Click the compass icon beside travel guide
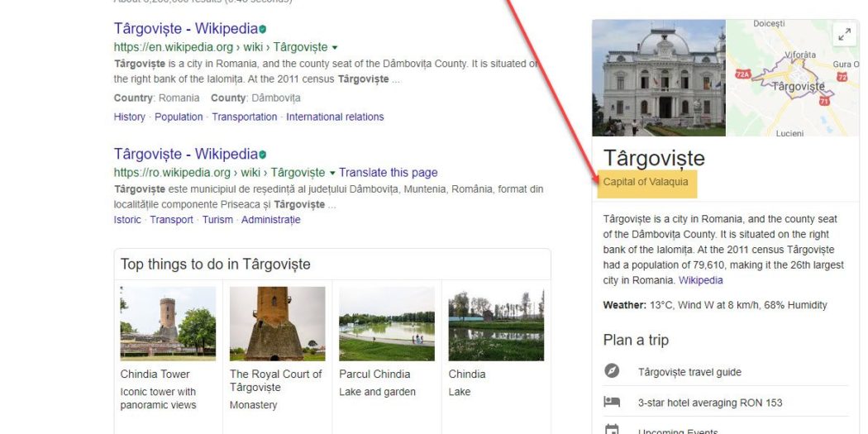868x434 pixels. pyautogui.click(x=612, y=371)
